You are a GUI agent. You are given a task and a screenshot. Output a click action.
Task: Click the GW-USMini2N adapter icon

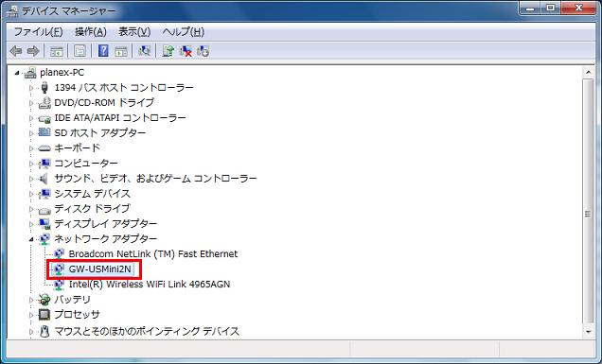coord(59,269)
